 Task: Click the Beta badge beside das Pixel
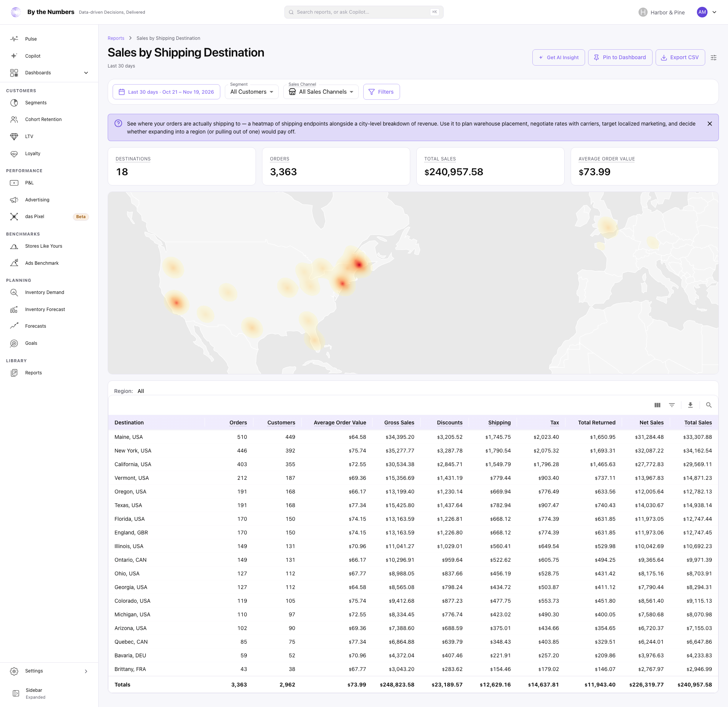click(81, 217)
